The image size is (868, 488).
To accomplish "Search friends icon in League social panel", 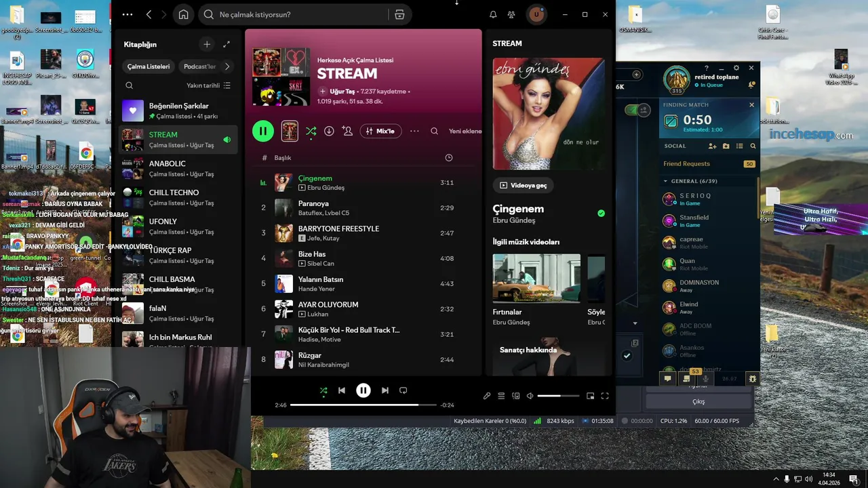I will (x=753, y=146).
